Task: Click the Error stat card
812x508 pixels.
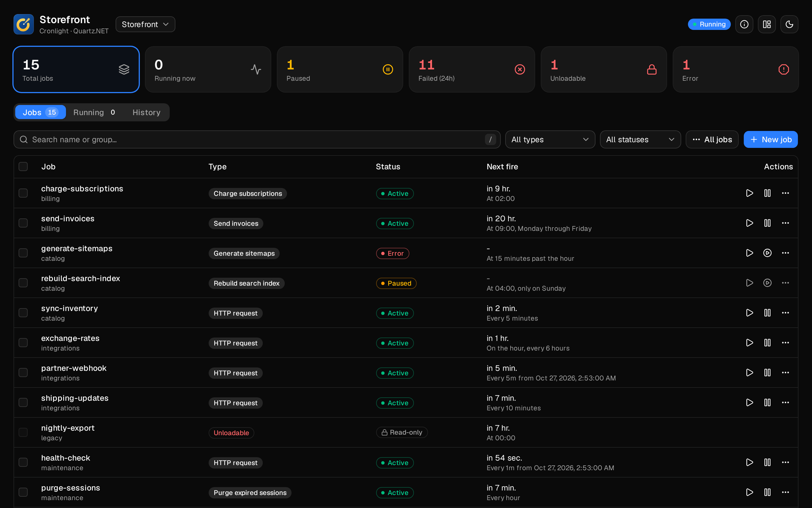Action: pyautogui.click(x=736, y=69)
